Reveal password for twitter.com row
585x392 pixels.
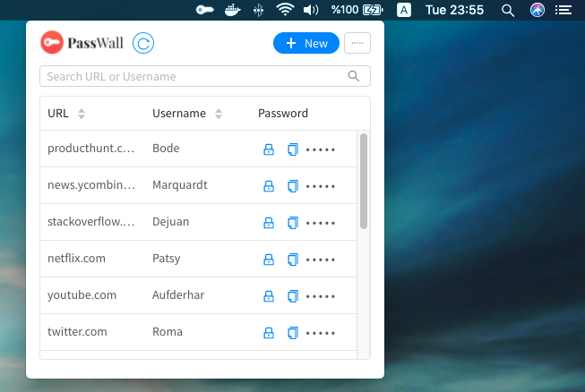269,333
